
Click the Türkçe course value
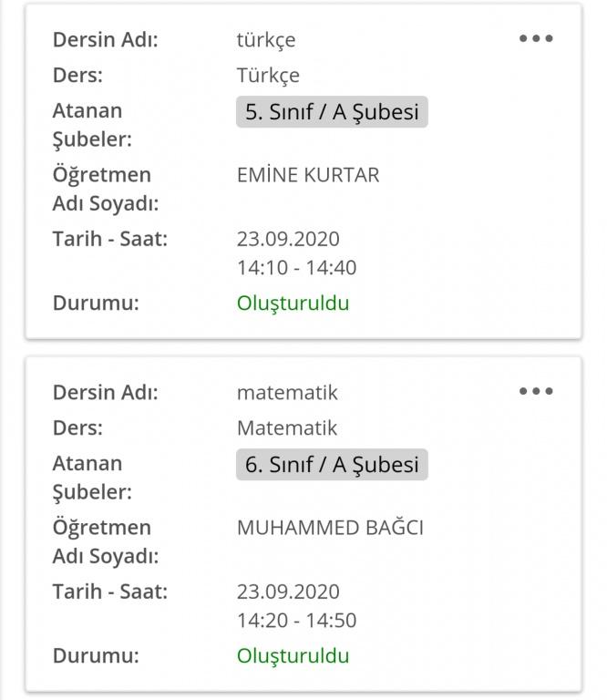pos(268,75)
